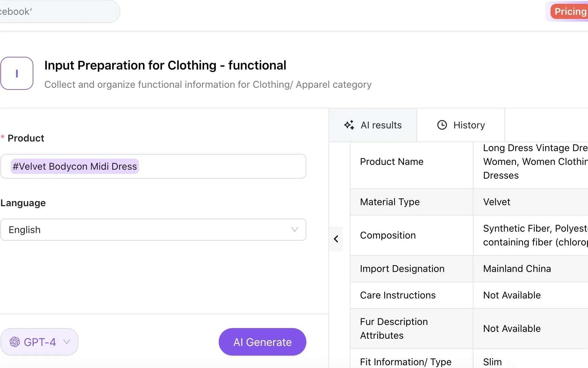Click the Composition row value
588x368 pixels.
click(533, 235)
